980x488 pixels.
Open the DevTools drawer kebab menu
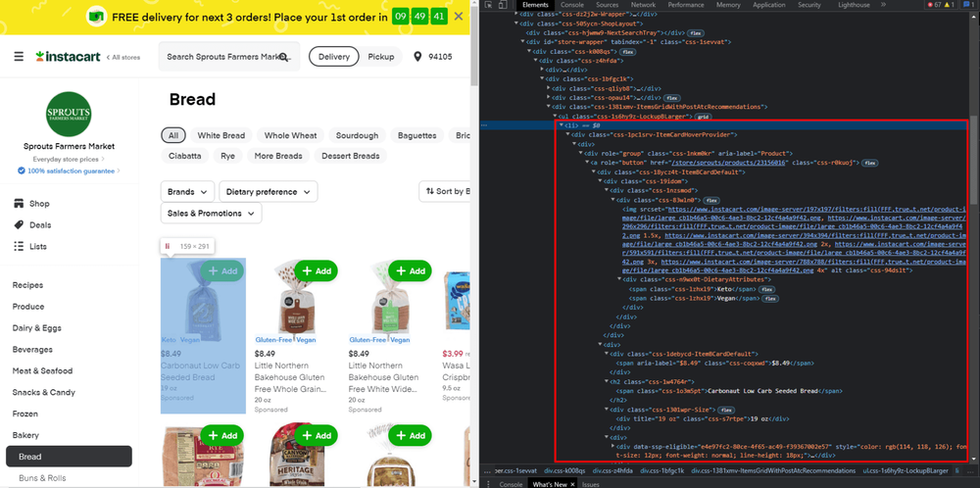coord(487,484)
